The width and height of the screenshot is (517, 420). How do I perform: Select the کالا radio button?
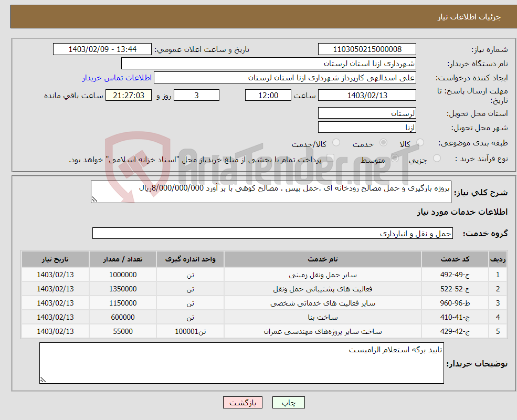(x=420, y=142)
